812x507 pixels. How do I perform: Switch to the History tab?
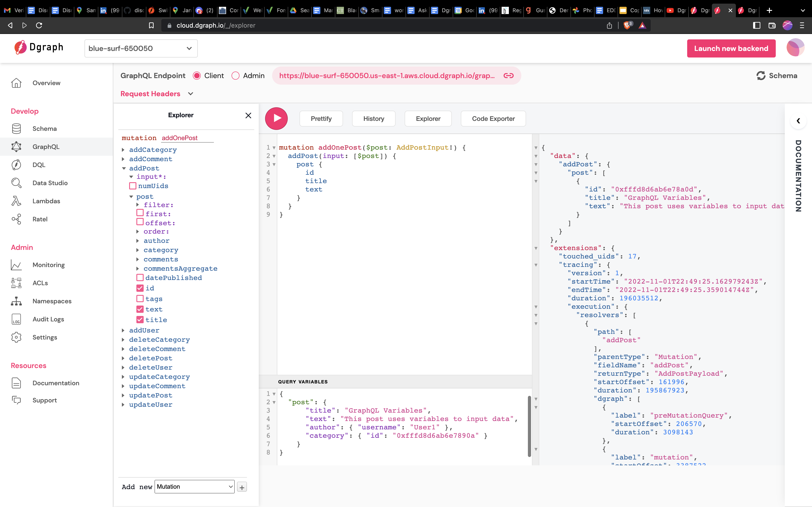pyautogui.click(x=373, y=118)
